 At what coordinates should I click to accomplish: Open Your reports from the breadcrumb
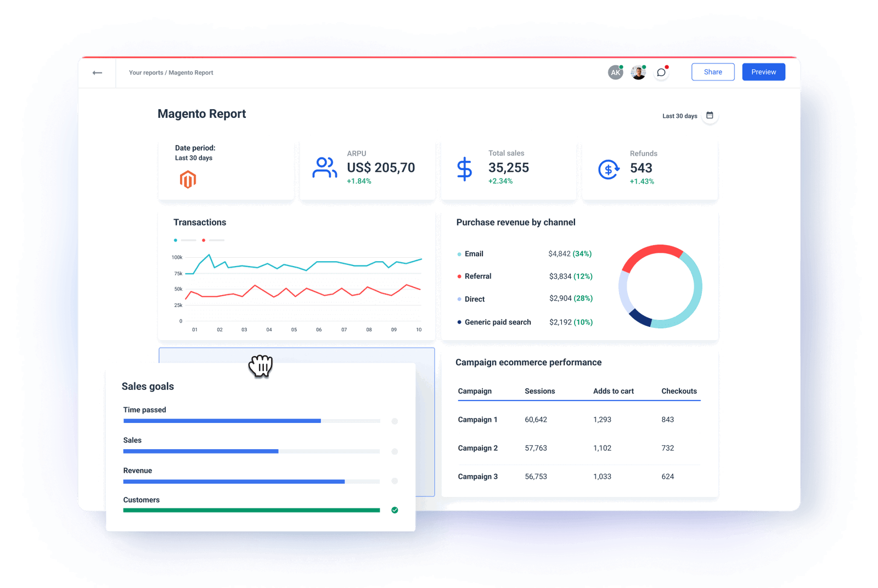(145, 72)
